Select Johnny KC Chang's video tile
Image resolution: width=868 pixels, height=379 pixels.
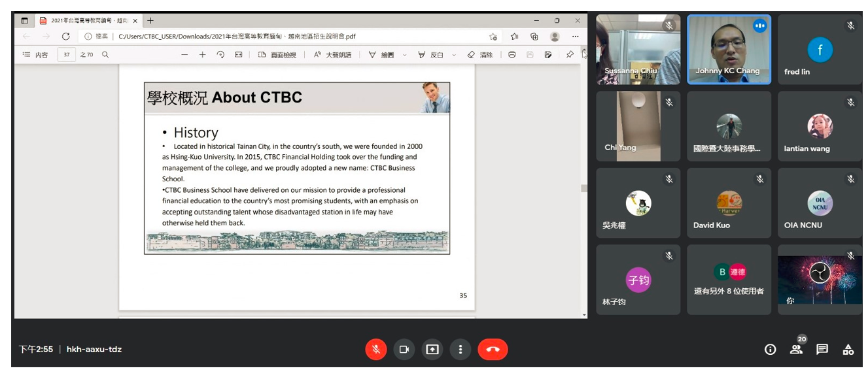(729, 50)
